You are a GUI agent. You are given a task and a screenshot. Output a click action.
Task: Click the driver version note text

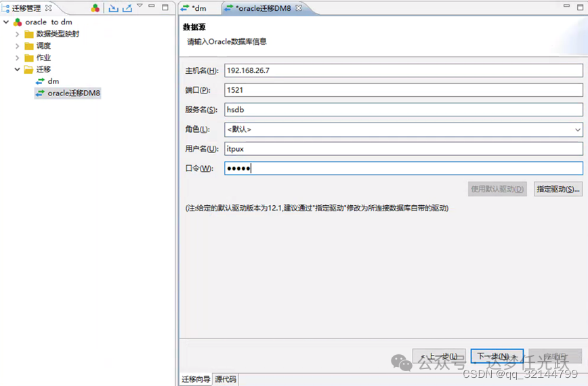tap(317, 208)
